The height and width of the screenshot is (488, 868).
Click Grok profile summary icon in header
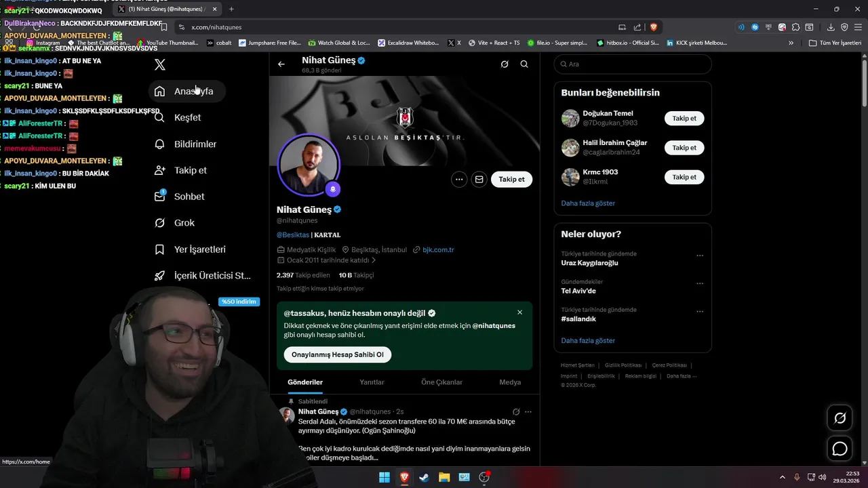coord(505,64)
